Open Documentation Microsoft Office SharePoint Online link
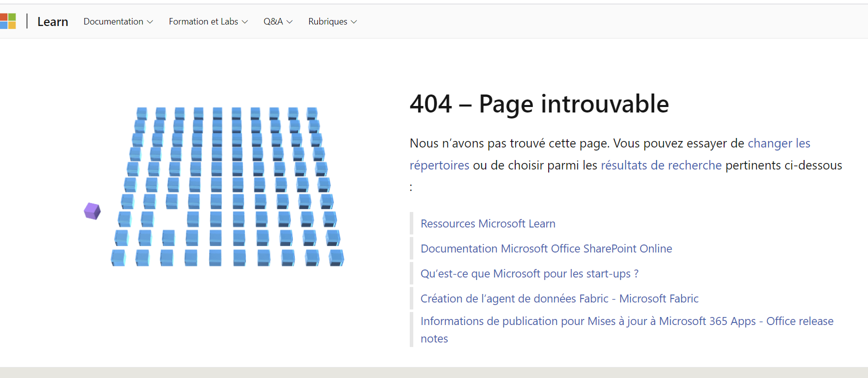868x378 pixels. tap(546, 248)
